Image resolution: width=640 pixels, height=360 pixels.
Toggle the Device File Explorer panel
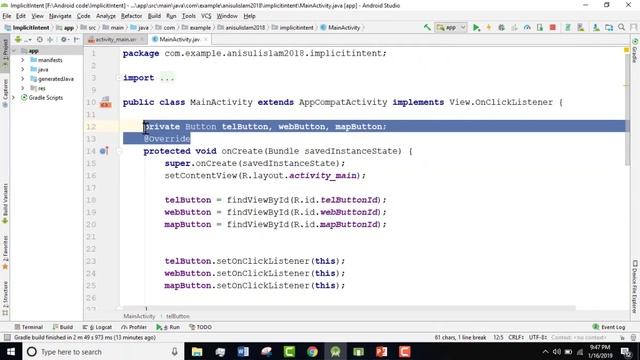pyautogui.click(x=635, y=287)
